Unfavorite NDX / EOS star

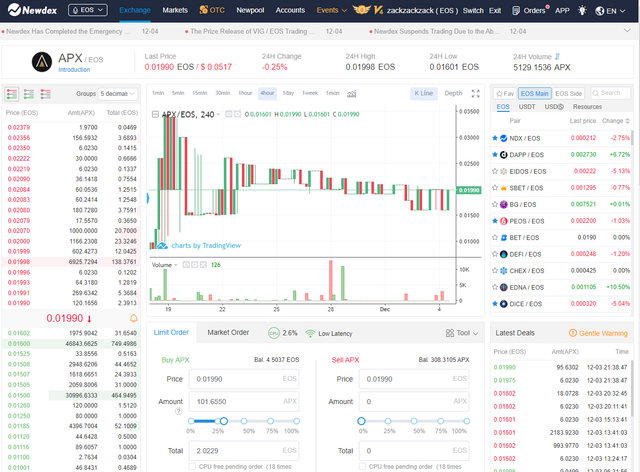click(x=495, y=138)
